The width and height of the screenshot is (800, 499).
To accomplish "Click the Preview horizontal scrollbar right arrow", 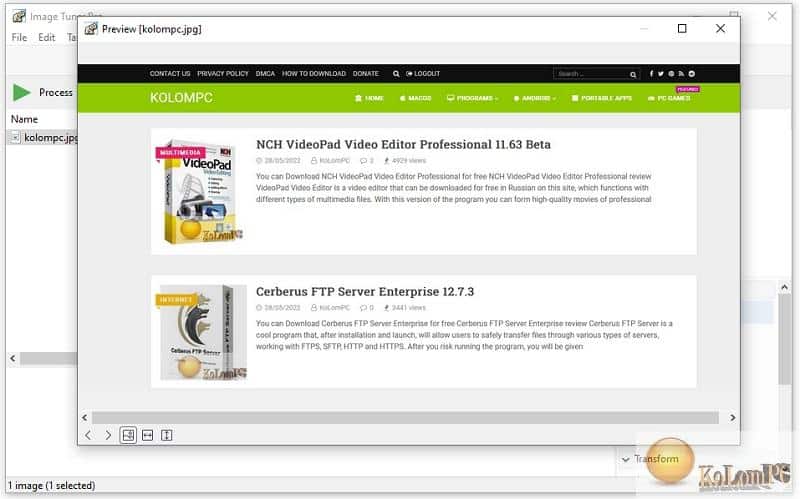I will [x=733, y=417].
